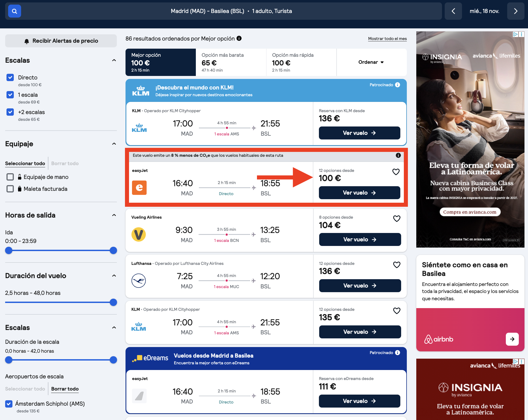Click the Airbnb arrow button

click(512, 339)
